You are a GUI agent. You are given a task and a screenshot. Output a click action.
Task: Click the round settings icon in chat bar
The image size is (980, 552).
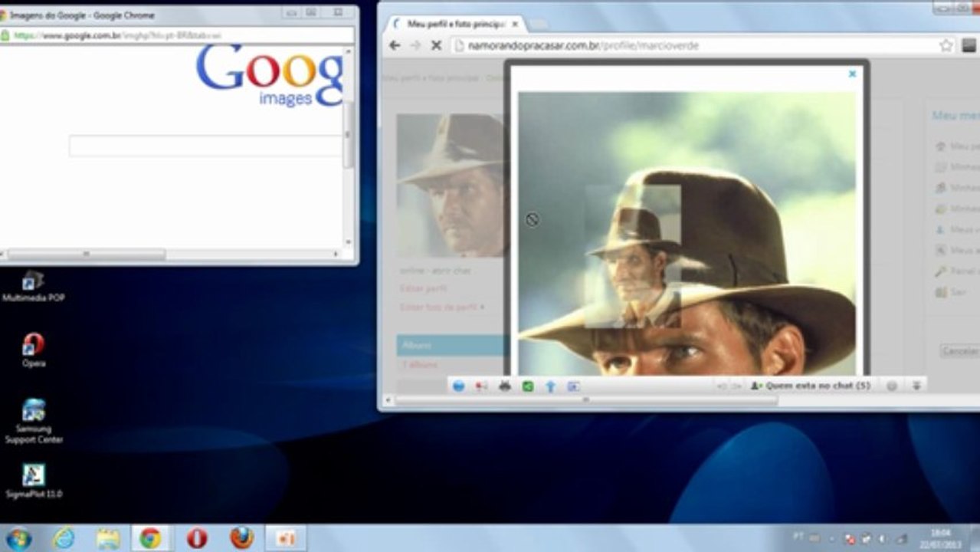click(892, 386)
